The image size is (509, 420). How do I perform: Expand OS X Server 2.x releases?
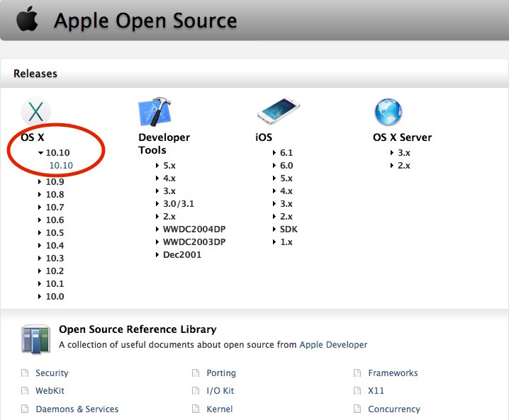pyautogui.click(x=392, y=166)
